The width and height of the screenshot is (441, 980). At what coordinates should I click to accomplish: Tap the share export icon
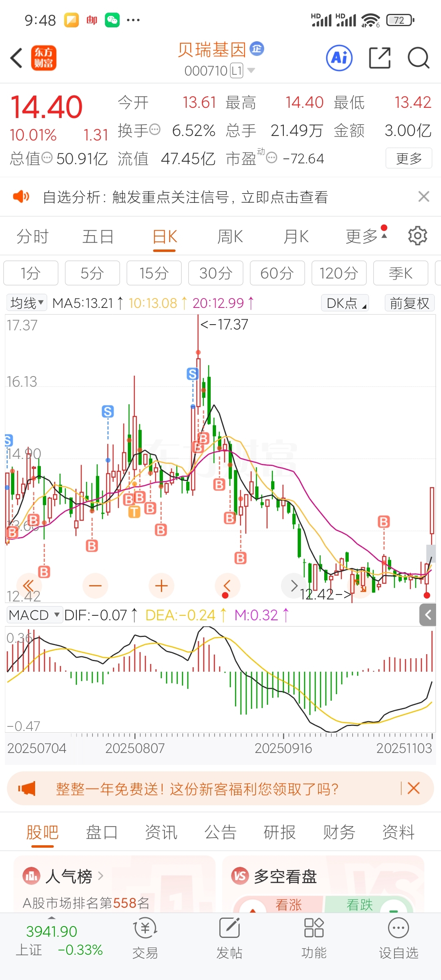[x=380, y=58]
